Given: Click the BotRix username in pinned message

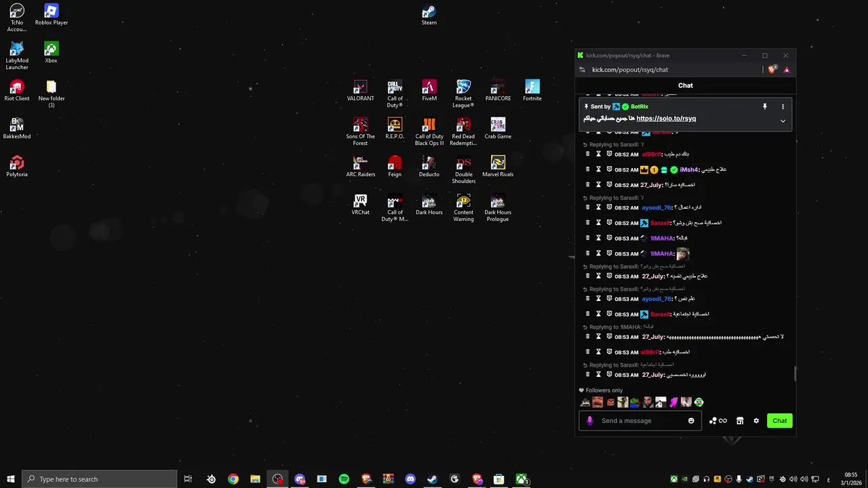Looking at the screenshot, I should (x=639, y=106).
